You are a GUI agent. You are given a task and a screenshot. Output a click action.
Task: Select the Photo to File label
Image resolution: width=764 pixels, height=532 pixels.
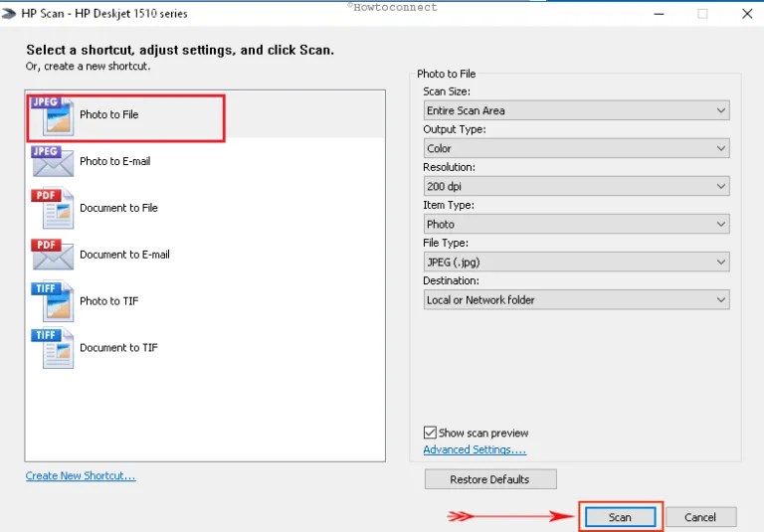point(109,114)
